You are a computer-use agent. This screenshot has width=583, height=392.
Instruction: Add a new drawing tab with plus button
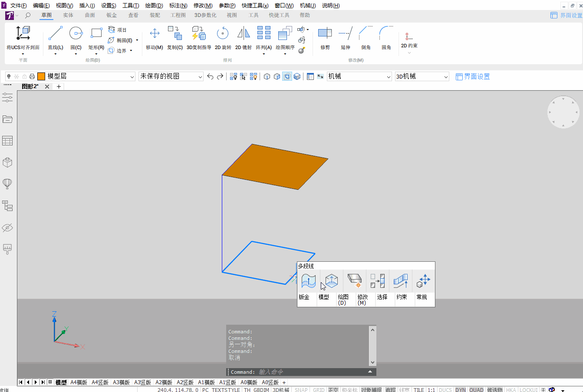point(59,86)
